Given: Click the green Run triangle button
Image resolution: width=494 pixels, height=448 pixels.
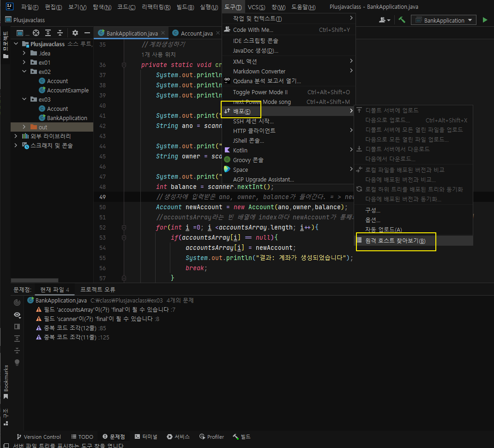Looking at the screenshot, I should click(485, 20).
